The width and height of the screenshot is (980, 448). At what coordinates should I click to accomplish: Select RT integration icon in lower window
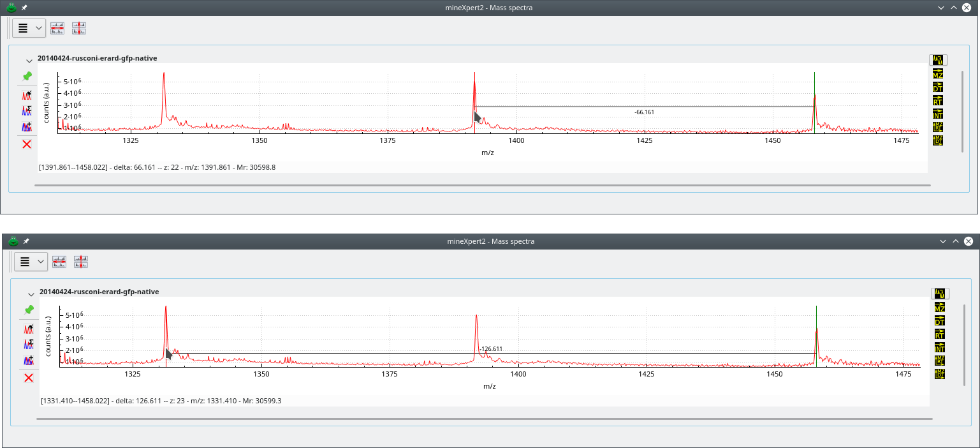point(939,334)
